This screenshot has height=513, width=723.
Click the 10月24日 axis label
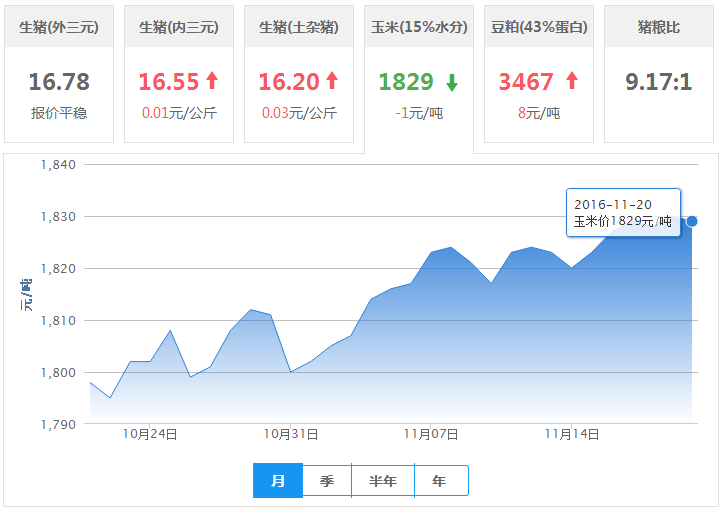point(150,434)
